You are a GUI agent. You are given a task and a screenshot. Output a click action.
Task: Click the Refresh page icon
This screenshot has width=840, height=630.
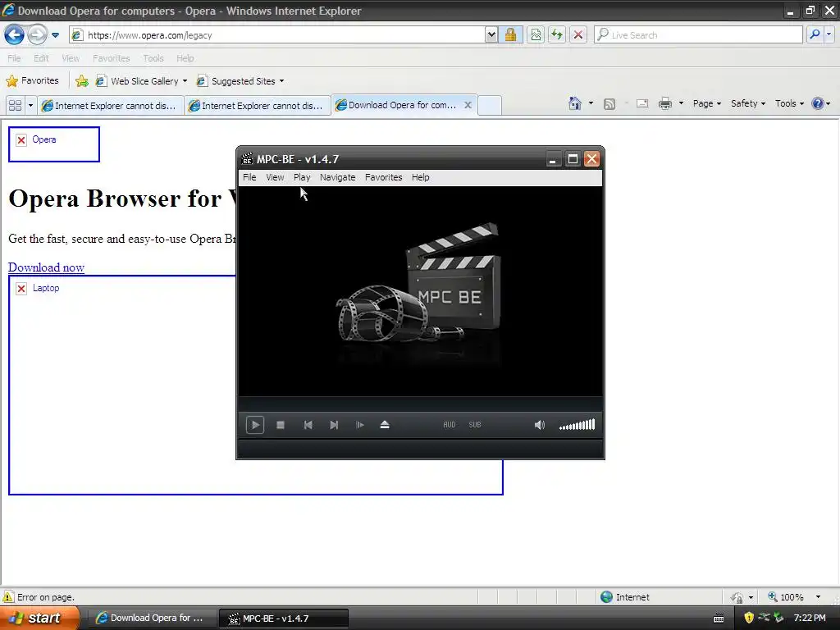tap(557, 35)
